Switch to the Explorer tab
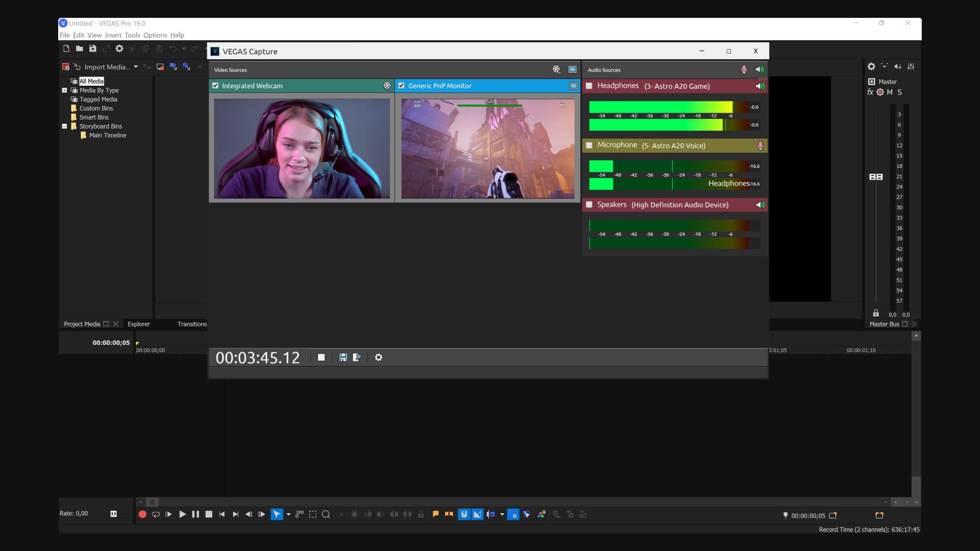The height and width of the screenshot is (551, 980). pyautogui.click(x=138, y=324)
